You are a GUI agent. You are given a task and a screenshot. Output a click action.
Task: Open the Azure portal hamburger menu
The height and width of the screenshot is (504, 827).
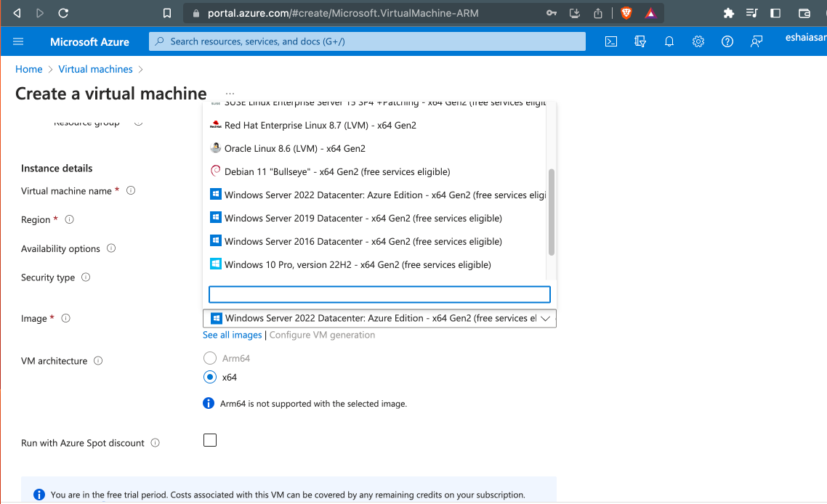coord(18,41)
